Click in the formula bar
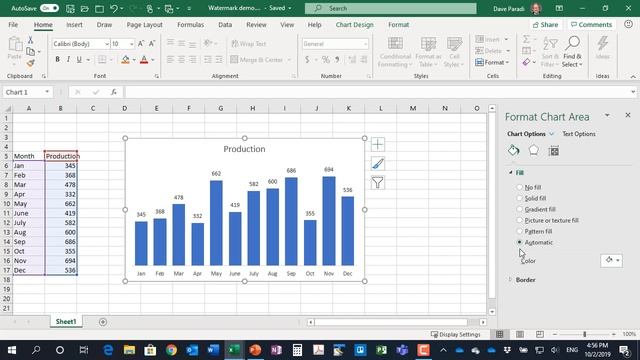Viewport: 640px width, 360px height. (378, 92)
